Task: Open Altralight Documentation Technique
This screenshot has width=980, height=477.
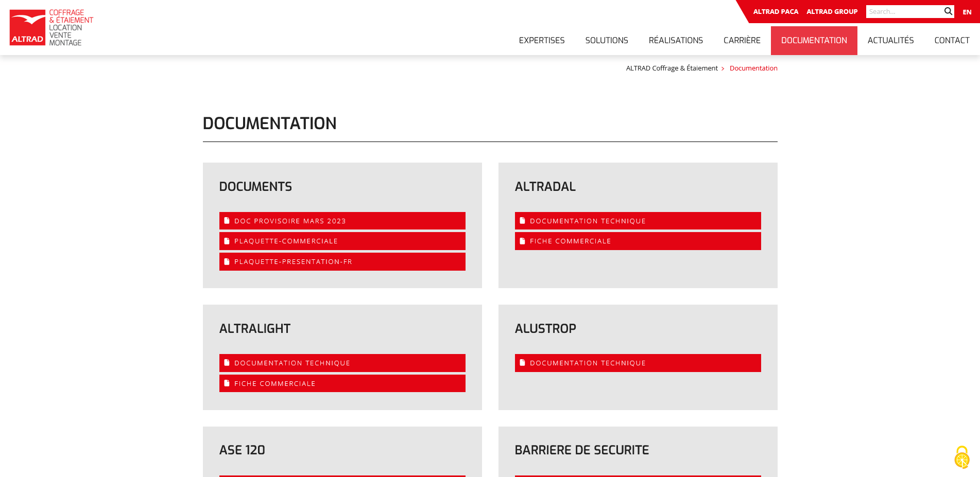Action: click(342, 363)
